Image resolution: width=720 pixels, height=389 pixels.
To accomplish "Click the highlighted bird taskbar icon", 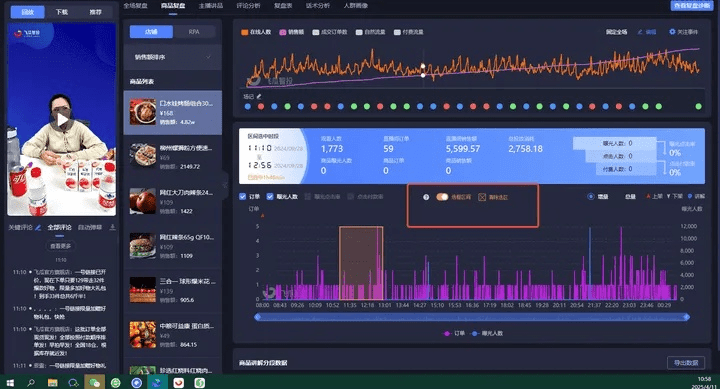I will pyautogui.click(x=157, y=383).
